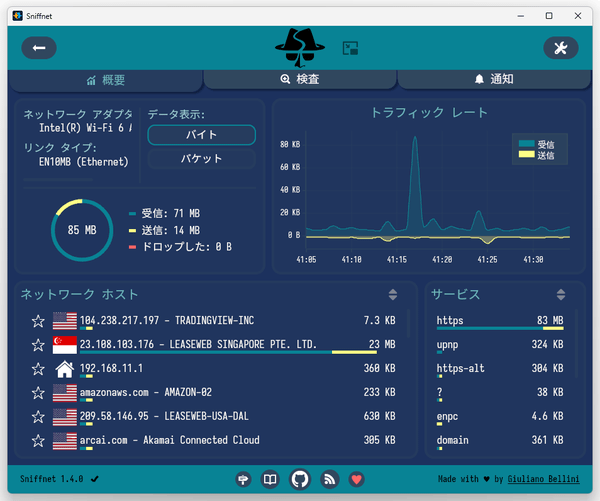600x501 pixels.
Task: Click the US flag beside arcai.com
Action: pos(65,441)
